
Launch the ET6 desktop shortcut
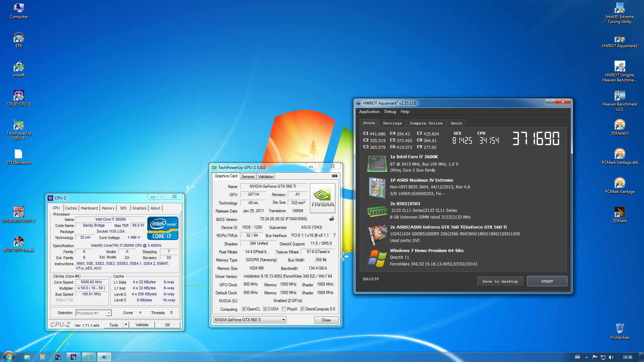click(x=18, y=40)
